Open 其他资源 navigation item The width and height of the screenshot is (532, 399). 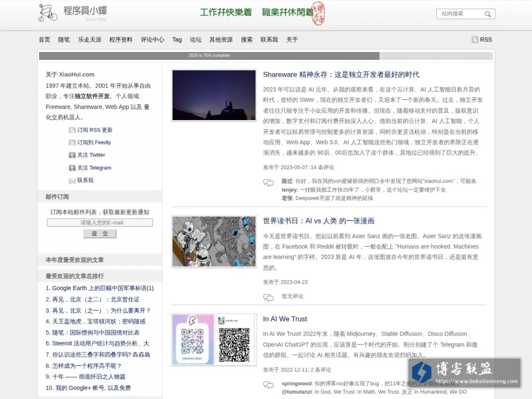tap(221, 39)
